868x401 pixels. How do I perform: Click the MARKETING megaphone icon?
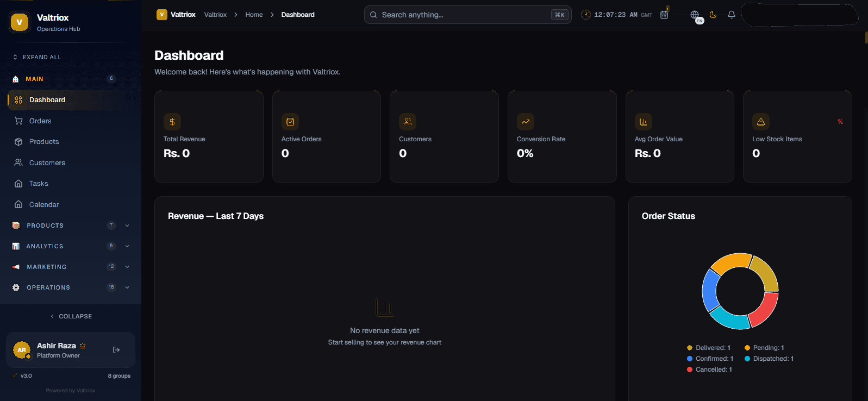(16, 267)
